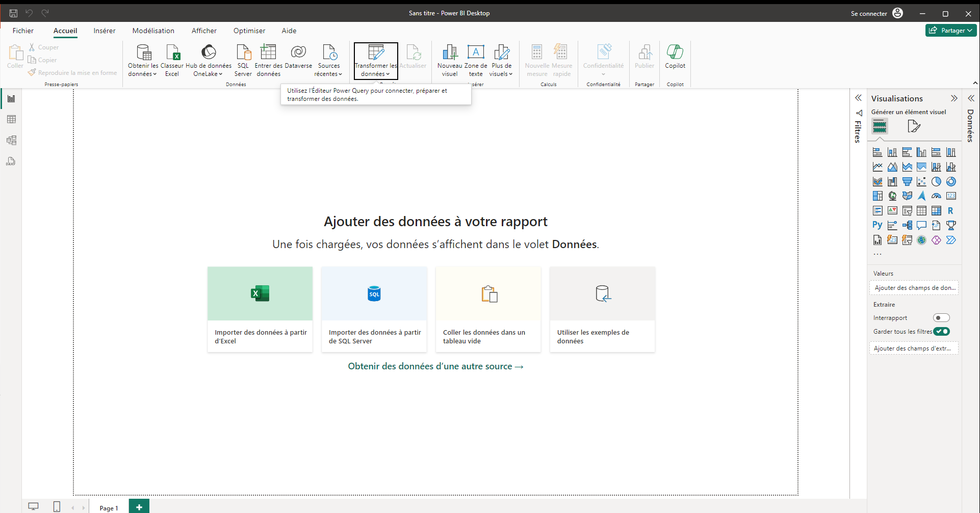The image size is (980, 513).
Task: Select the scatter chart visual
Action: pos(921,182)
